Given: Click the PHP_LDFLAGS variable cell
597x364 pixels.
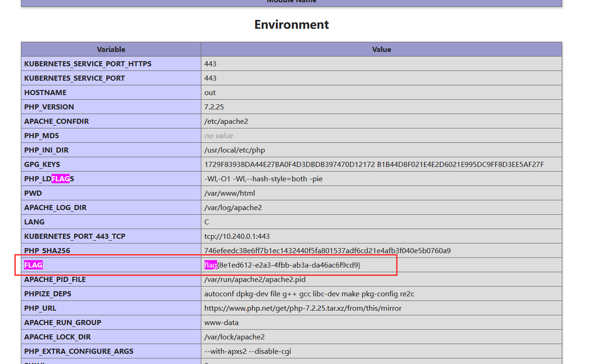Looking at the screenshot, I should tap(111, 179).
